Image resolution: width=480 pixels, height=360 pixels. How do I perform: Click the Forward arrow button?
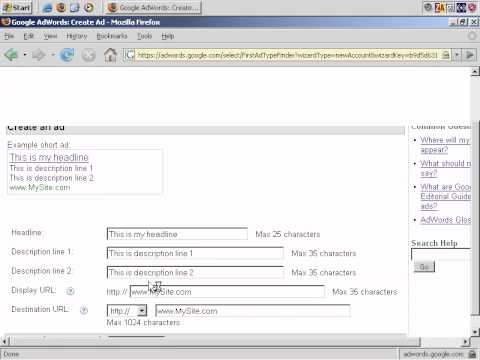[39, 55]
